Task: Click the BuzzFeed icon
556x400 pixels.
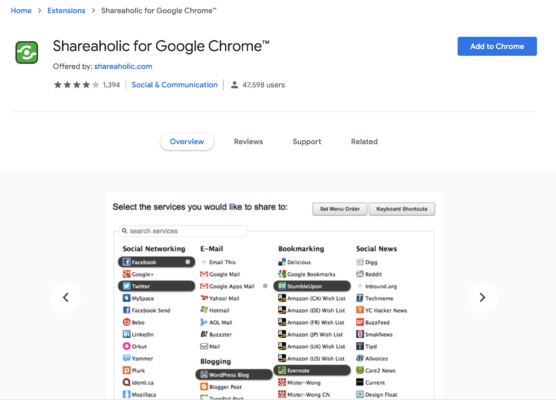Action: tap(360, 322)
